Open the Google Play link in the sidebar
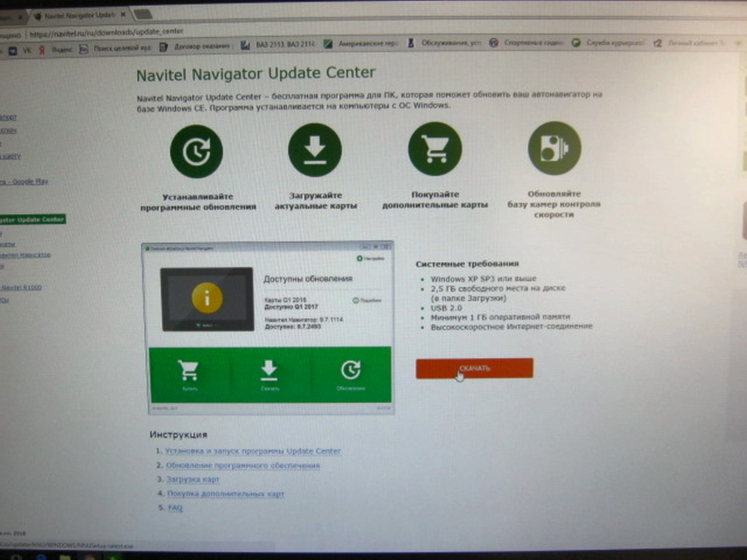747x560 pixels. pyautogui.click(x=24, y=182)
